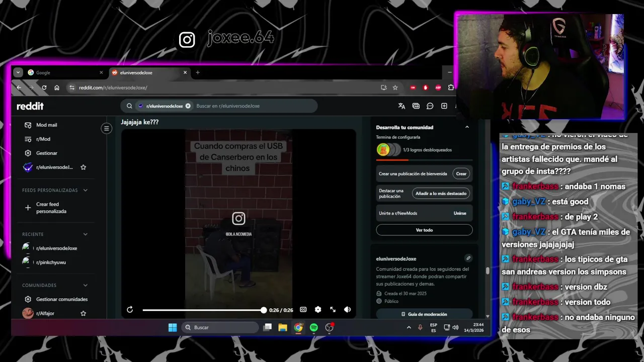644x362 pixels.
Task: Click the search magnifier icon in Reddit
Action: coord(129,106)
